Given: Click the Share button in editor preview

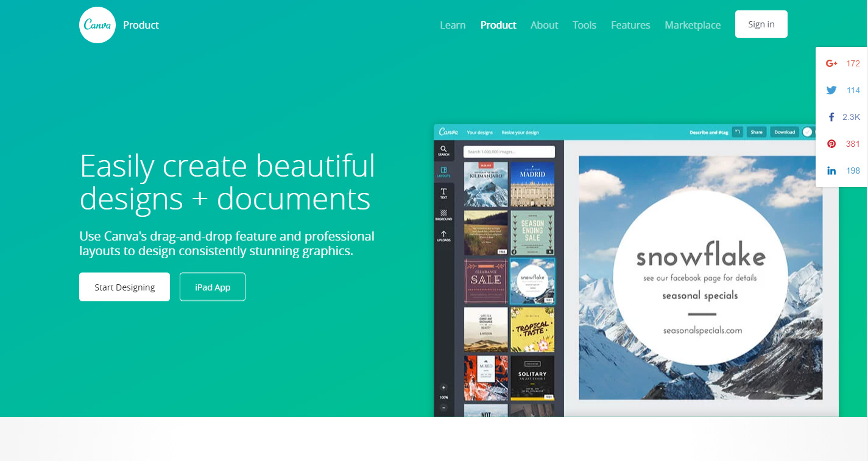Looking at the screenshot, I should [757, 132].
